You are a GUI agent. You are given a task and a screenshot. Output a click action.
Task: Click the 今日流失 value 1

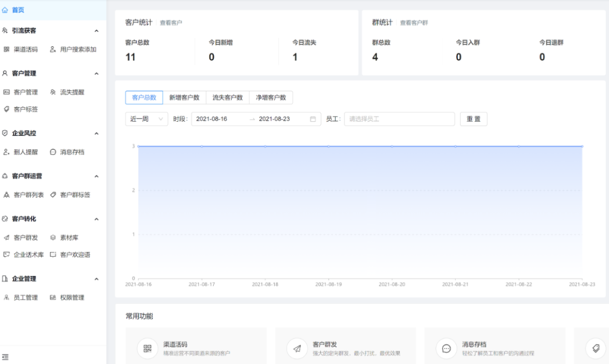pos(295,57)
